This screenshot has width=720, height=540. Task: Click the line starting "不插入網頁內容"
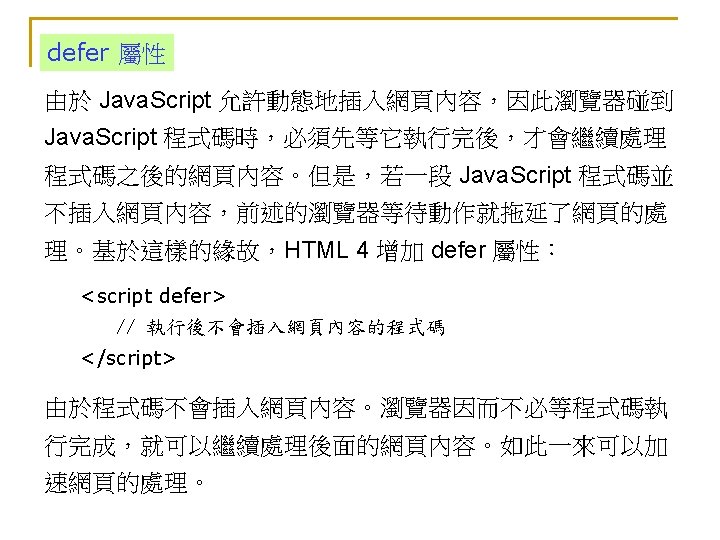[356, 214]
